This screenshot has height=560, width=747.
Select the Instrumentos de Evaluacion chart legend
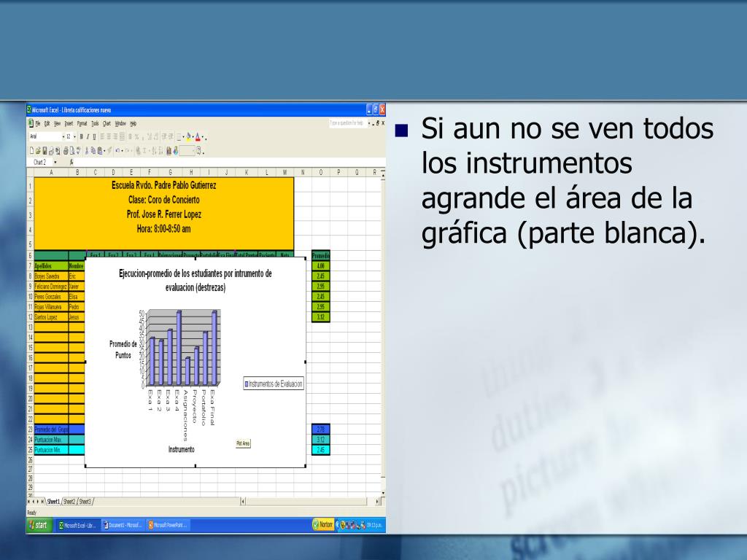[x=274, y=384]
